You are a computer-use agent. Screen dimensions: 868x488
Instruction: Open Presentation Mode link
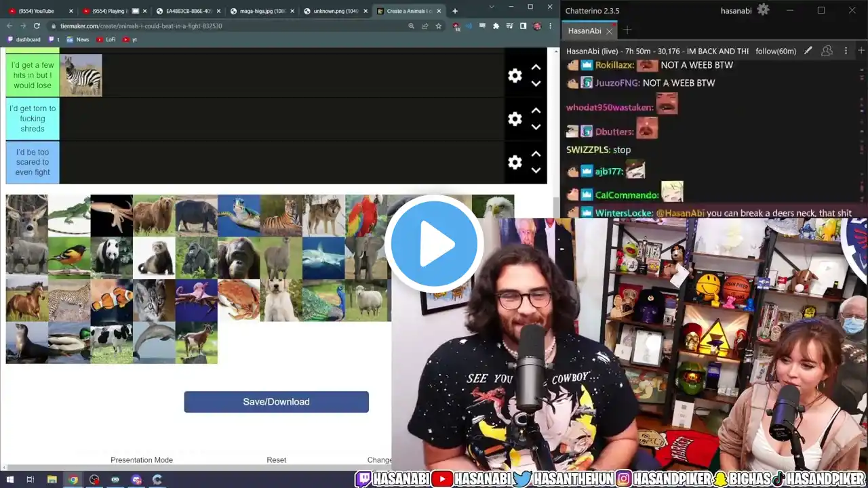point(142,460)
